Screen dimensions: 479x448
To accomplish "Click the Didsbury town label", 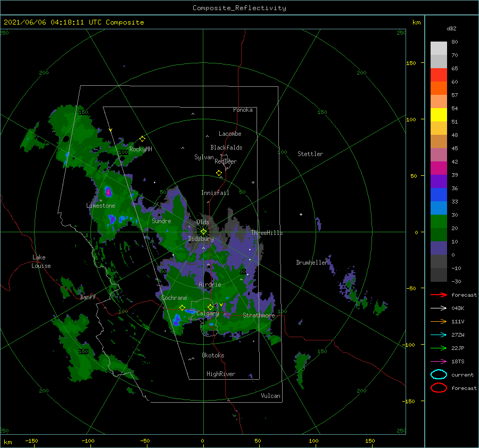I will pos(201,239).
